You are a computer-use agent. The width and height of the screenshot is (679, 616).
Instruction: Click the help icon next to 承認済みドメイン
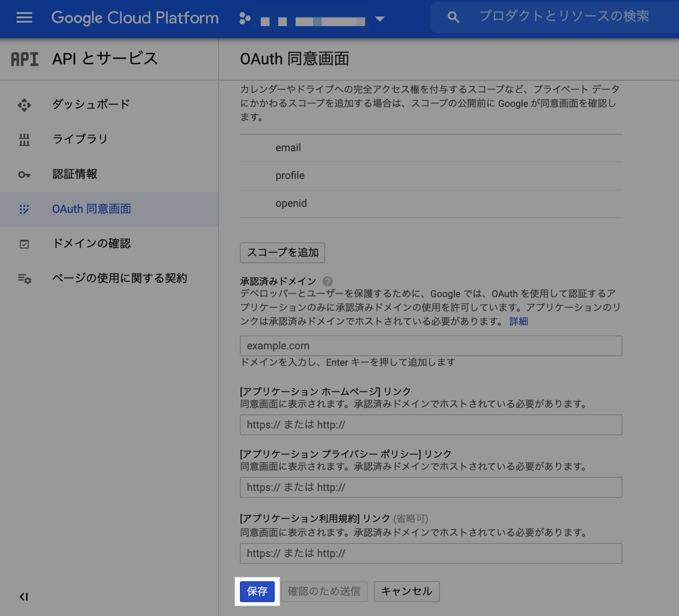tap(327, 282)
